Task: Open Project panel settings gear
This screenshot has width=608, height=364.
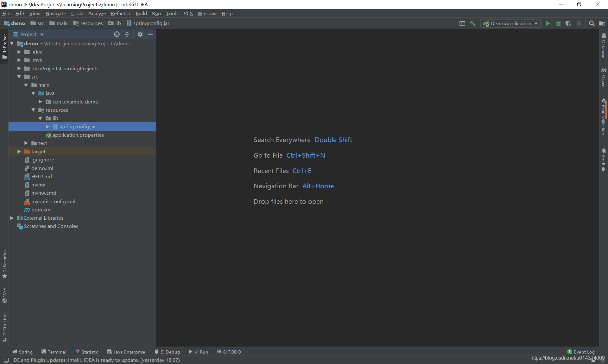Action: (140, 34)
